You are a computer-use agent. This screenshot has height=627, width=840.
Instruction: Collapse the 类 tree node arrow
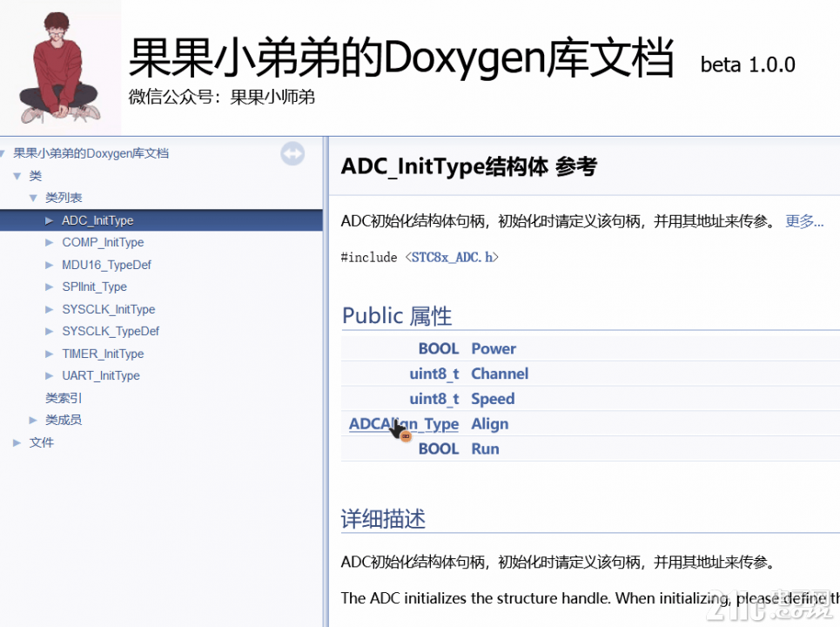(x=17, y=176)
